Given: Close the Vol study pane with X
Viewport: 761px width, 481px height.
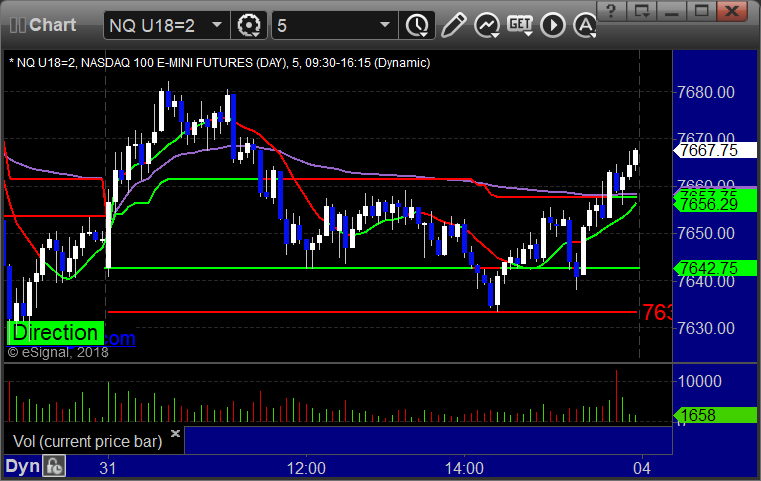Looking at the screenshot, I should [x=175, y=433].
